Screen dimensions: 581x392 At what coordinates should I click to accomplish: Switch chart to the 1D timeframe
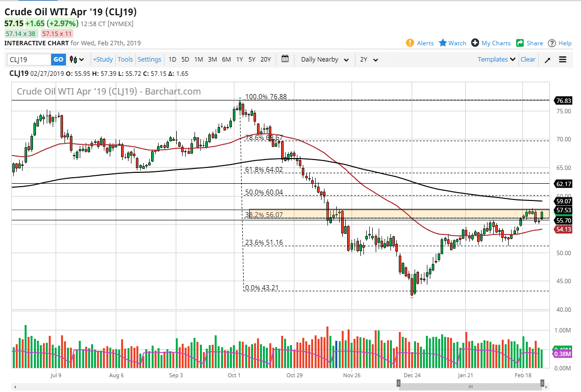click(x=172, y=59)
